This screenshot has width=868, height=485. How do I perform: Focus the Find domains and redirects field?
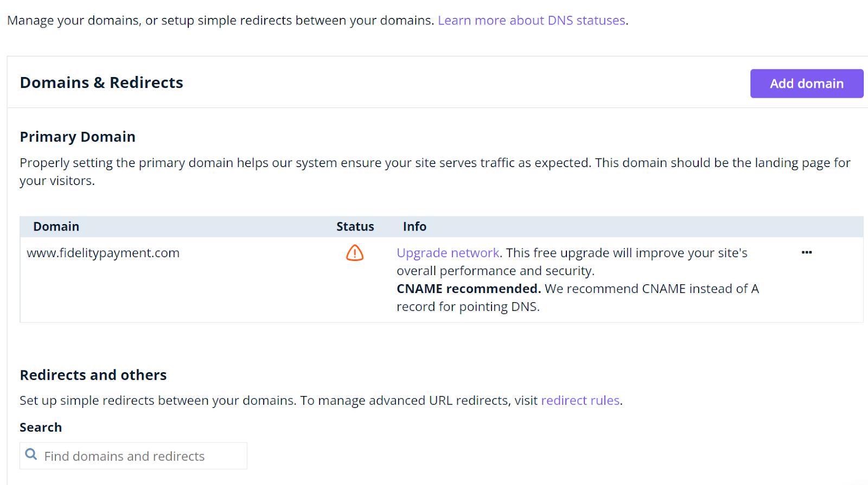(x=133, y=456)
